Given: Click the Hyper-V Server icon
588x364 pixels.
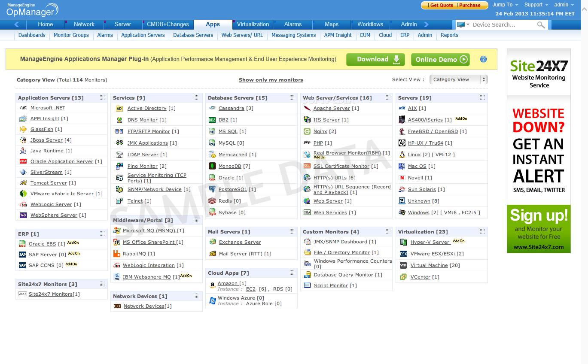Looking at the screenshot, I should [403, 242].
